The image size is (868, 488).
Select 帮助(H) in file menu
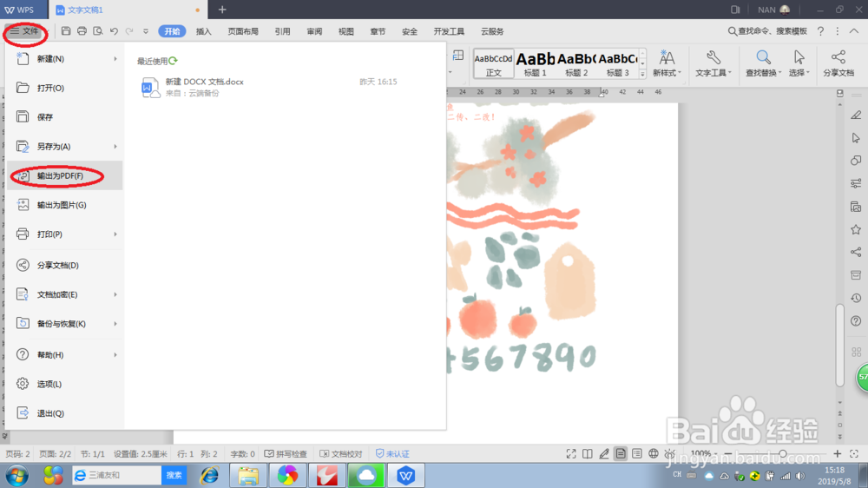pyautogui.click(x=65, y=355)
